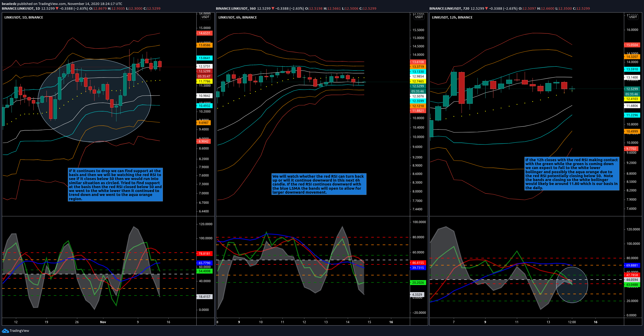Click the aqua 13.0641 price label
This screenshot has height=336, width=644.
pyautogui.click(x=204, y=58)
